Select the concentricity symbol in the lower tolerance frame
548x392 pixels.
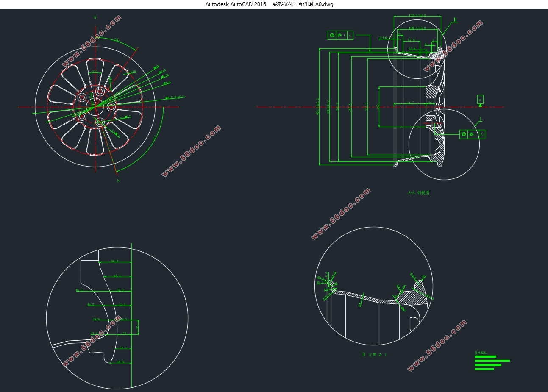point(464,134)
